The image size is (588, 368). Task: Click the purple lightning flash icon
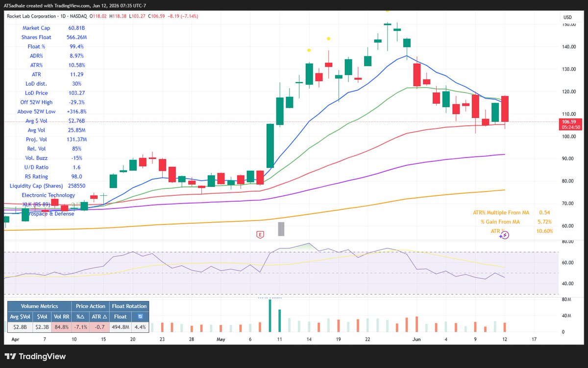coord(505,235)
